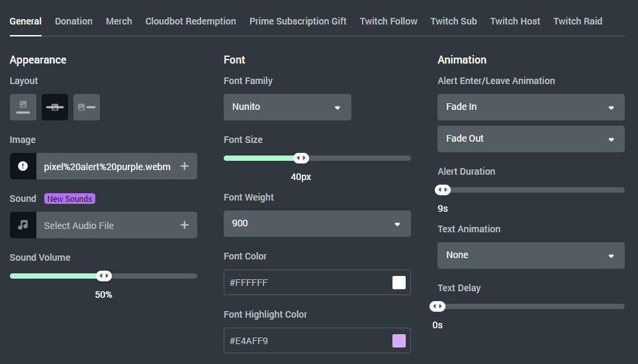This screenshot has width=638, height=364.
Task: Choose the image-beside-text layout icon
Action: coord(87,107)
